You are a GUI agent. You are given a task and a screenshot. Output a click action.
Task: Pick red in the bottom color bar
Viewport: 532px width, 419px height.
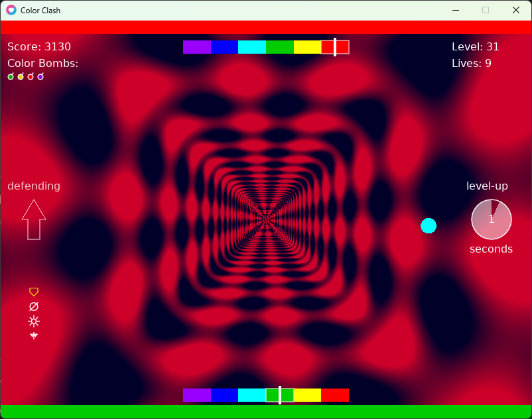pos(335,395)
